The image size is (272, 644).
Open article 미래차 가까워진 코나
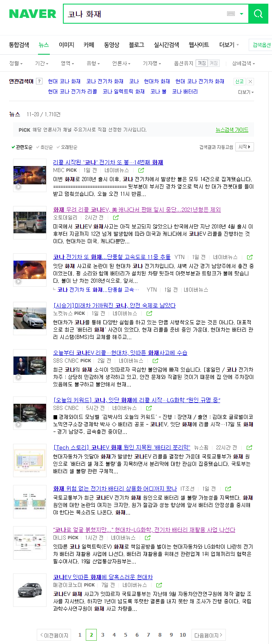click(115, 305)
